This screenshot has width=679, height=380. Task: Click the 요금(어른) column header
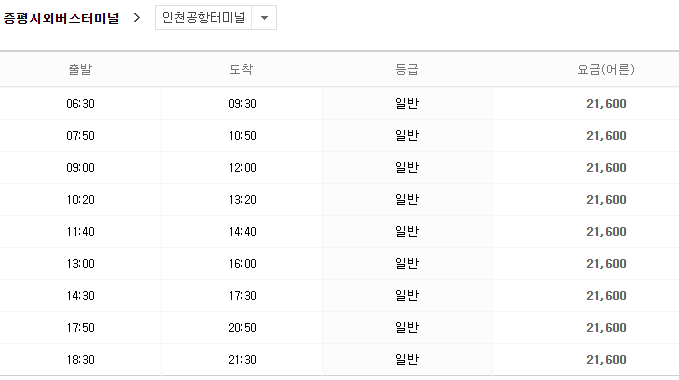pos(606,69)
